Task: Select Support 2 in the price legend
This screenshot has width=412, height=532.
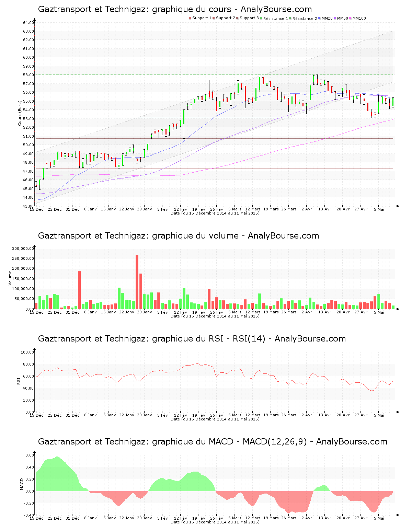Action: [x=224, y=18]
